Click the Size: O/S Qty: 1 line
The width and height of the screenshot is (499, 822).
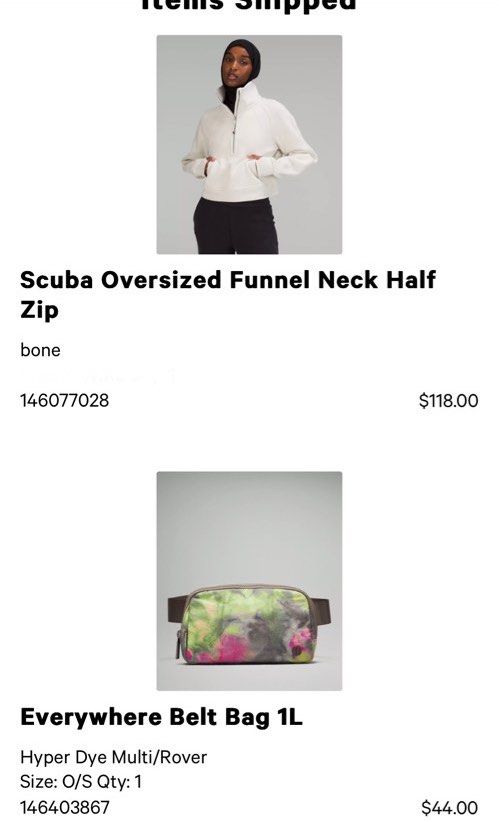click(x=81, y=782)
